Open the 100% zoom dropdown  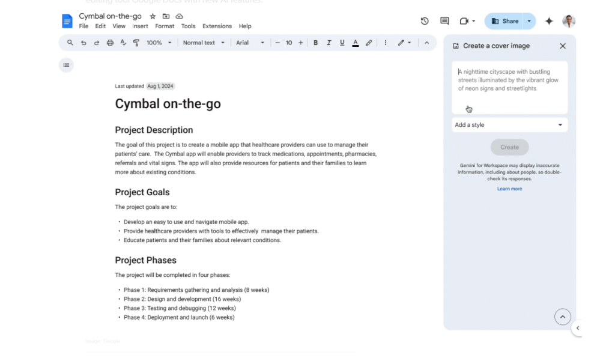159,43
